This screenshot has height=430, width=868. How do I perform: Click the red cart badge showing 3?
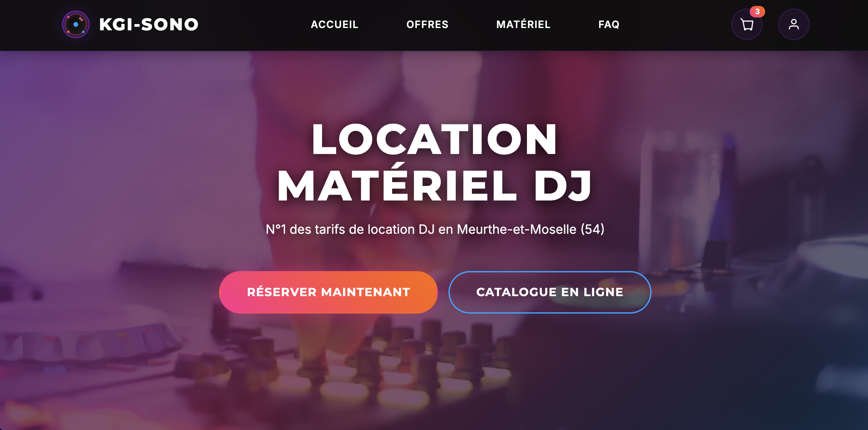tap(757, 12)
